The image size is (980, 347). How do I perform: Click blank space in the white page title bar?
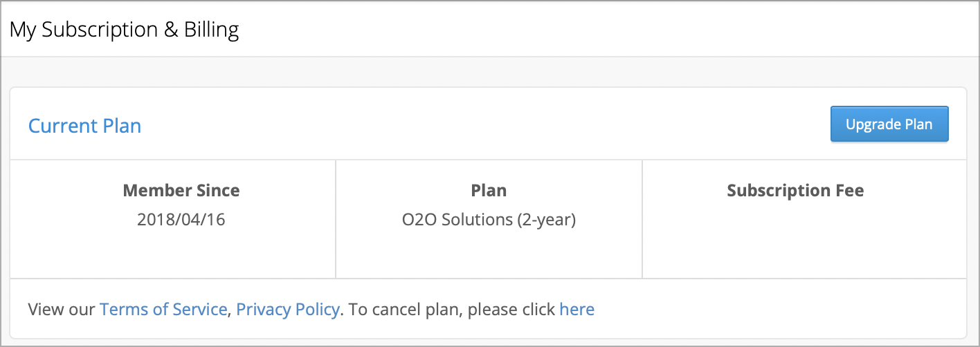pos(609,30)
